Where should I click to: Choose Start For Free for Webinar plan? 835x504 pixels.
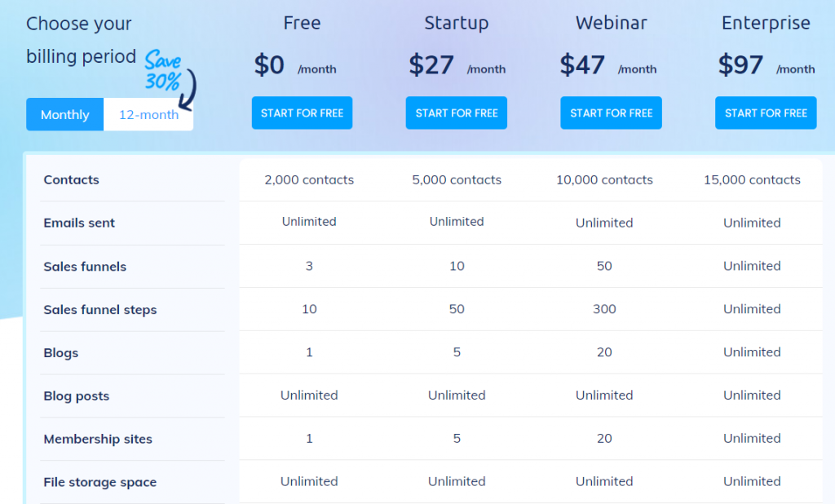click(x=611, y=113)
